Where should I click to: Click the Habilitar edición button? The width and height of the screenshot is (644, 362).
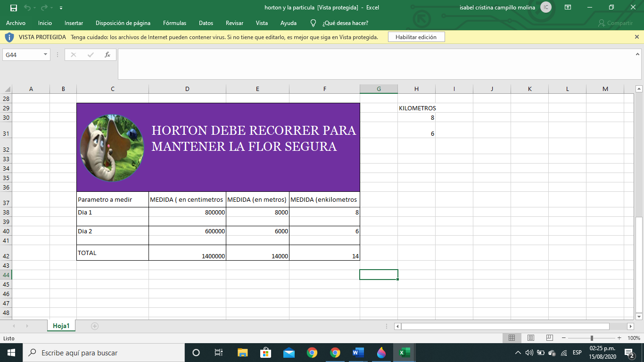pos(416,37)
